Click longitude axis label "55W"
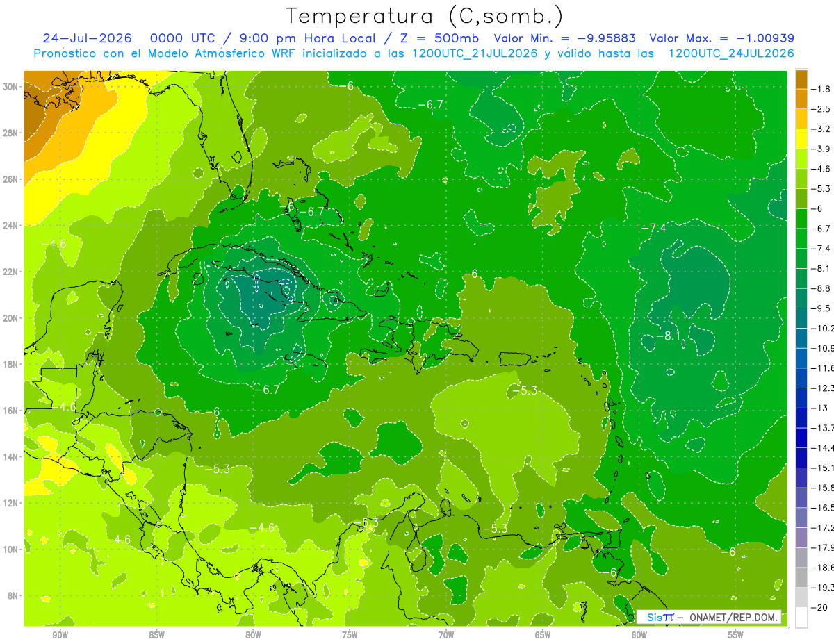The height and width of the screenshot is (644, 834). pyautogui.click(x=736, y=636)
